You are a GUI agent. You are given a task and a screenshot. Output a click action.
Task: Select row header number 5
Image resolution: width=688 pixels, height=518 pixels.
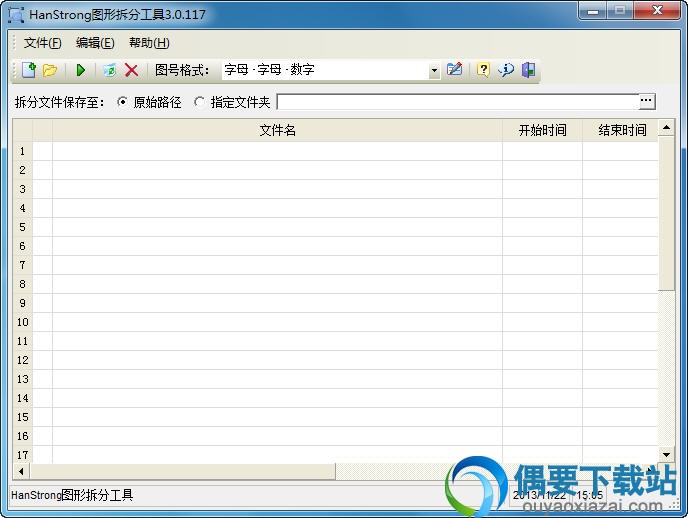click(22, 227)
